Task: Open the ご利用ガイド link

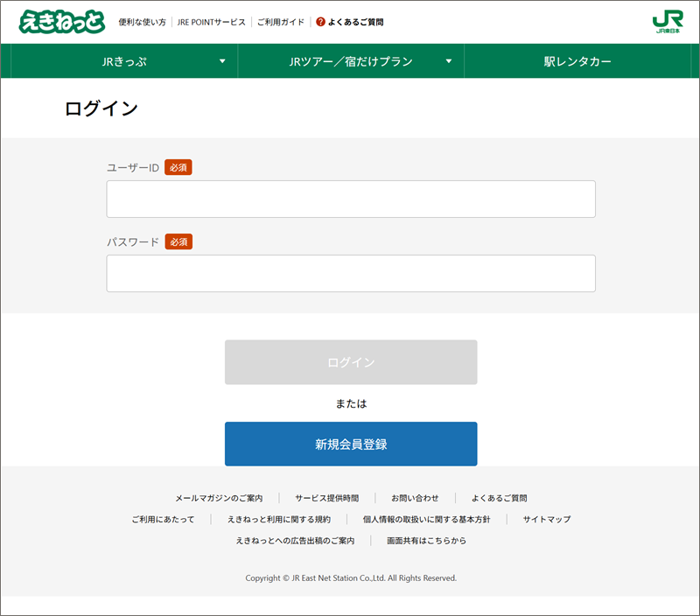Action: tap(280, 22)
